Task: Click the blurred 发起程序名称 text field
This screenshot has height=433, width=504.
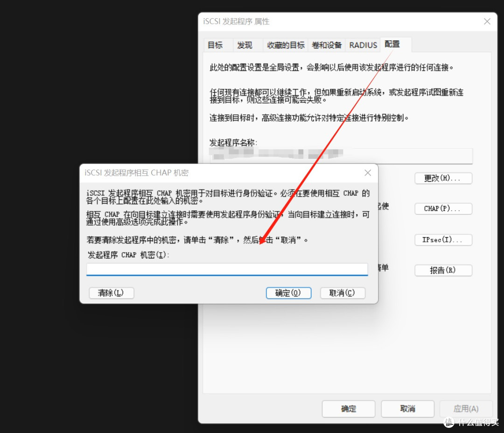Action: pyautogui.click(x=341, y=156)
